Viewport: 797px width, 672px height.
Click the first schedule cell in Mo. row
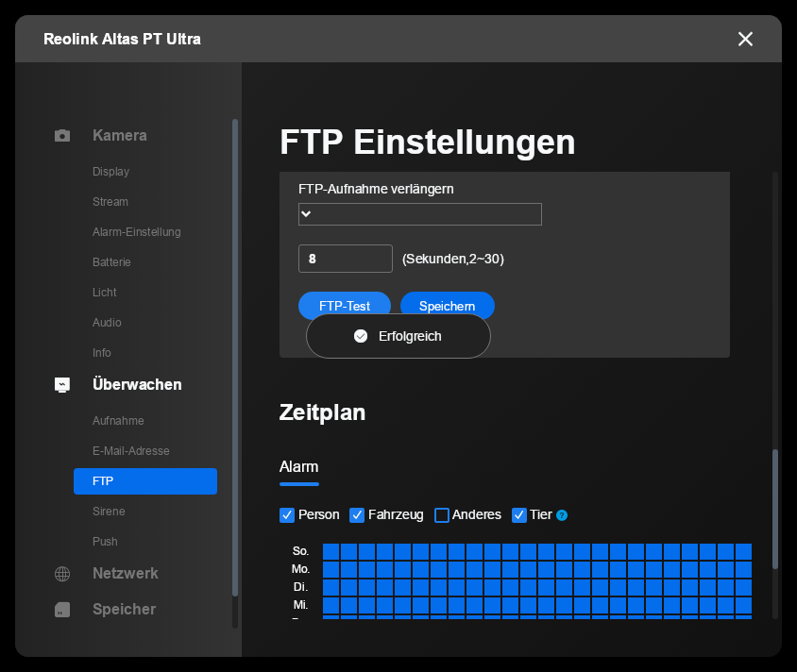(x=331, y=569)
